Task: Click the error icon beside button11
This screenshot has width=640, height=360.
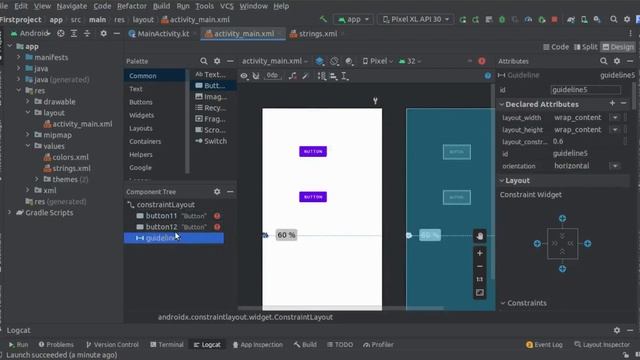Action: click(x=217, y=216)
